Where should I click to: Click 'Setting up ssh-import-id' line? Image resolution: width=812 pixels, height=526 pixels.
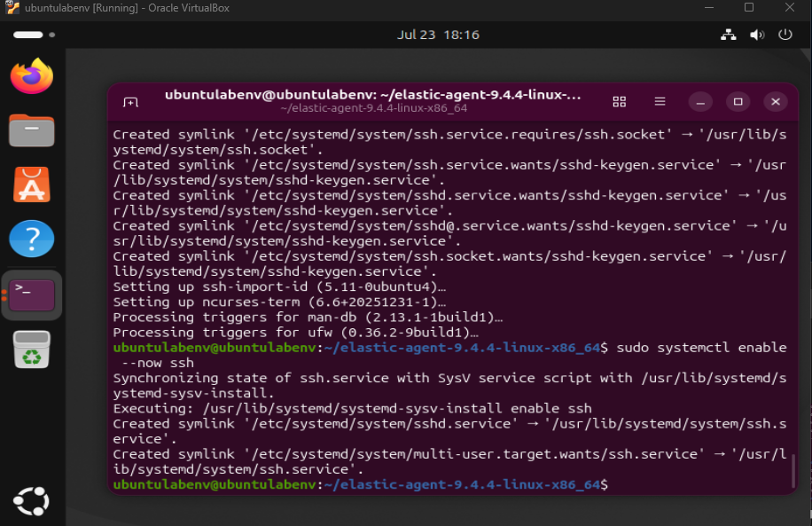(x=279, y=287)
